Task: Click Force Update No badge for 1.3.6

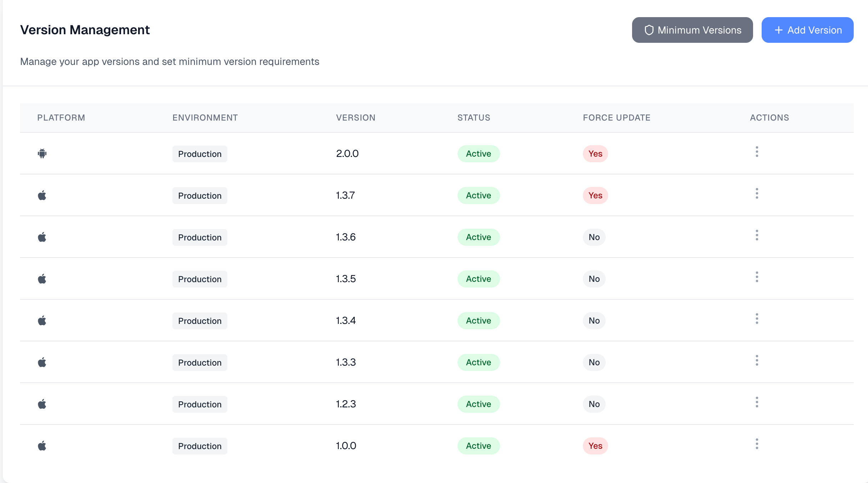Action: tap(594, 237)
